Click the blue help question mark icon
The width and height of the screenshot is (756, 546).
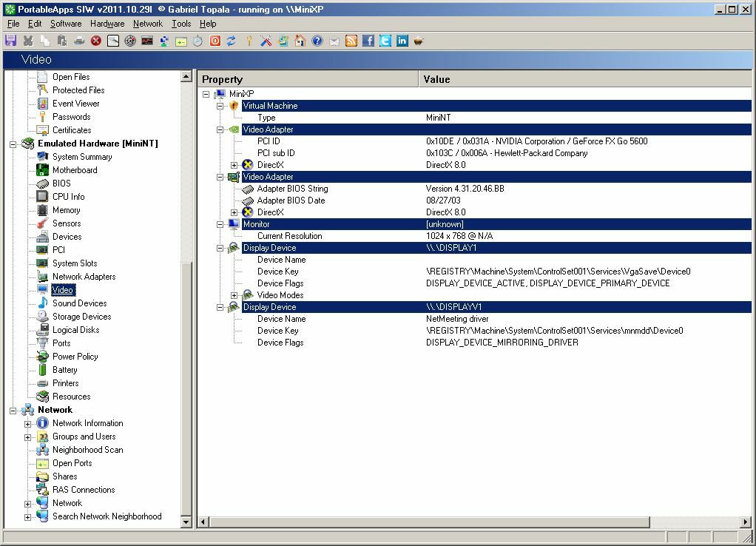tap(317, 41)
